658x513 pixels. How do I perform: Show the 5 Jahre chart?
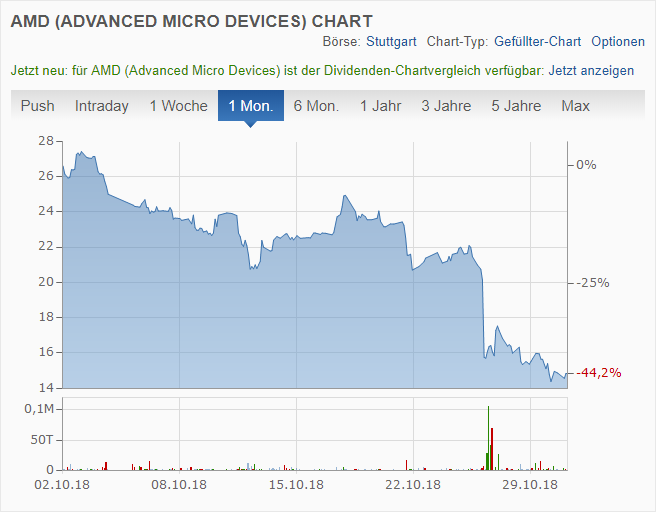516,106
